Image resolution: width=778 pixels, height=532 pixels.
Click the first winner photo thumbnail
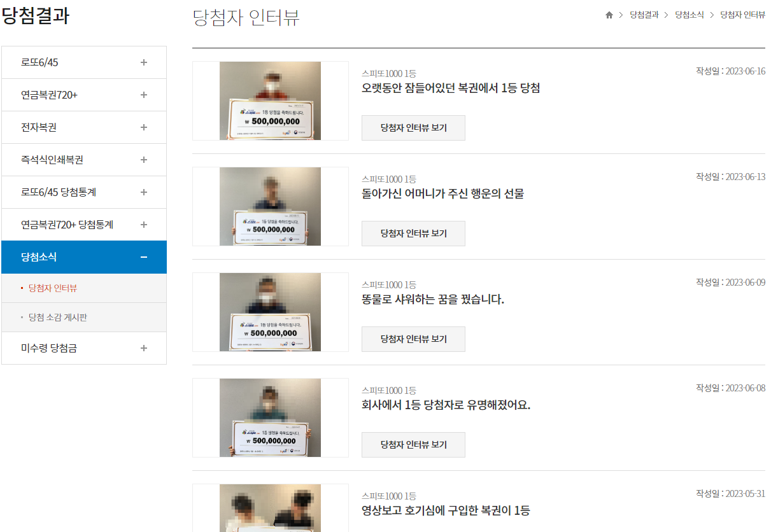point(270,101)
